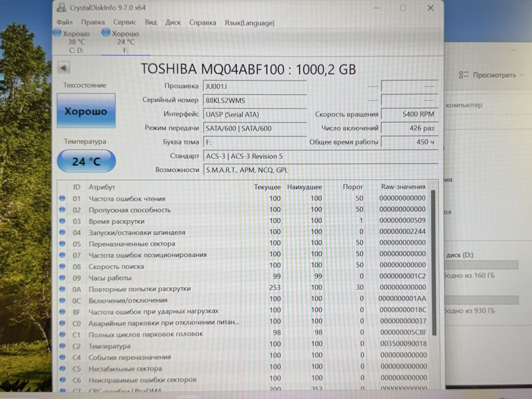
Task: Click the Атрибут column header
Action: 102,187
